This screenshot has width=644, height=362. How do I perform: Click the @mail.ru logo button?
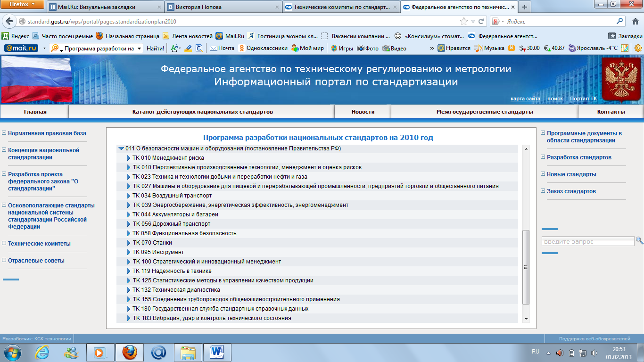(x=21, y=48)
